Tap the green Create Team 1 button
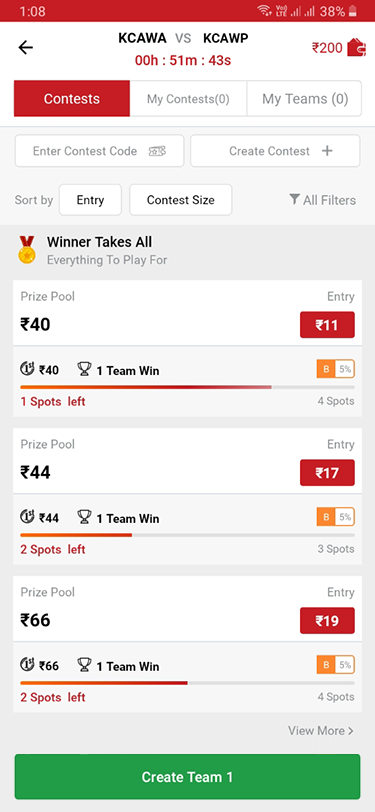 188,777
